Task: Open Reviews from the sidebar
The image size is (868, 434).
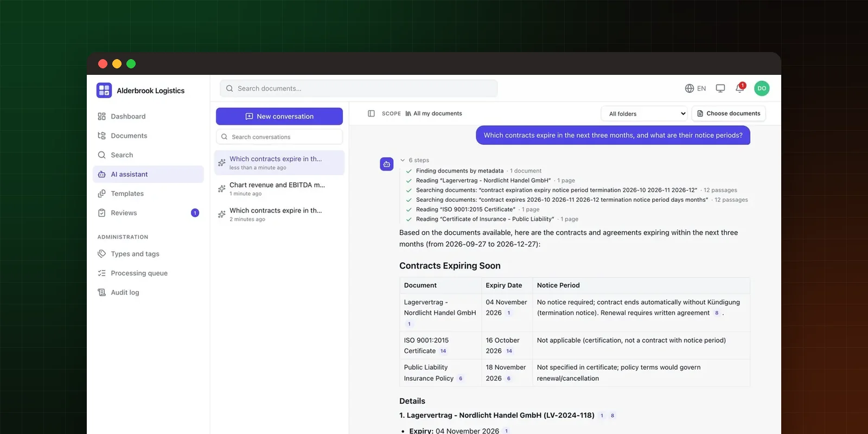Action: point(148,213)
